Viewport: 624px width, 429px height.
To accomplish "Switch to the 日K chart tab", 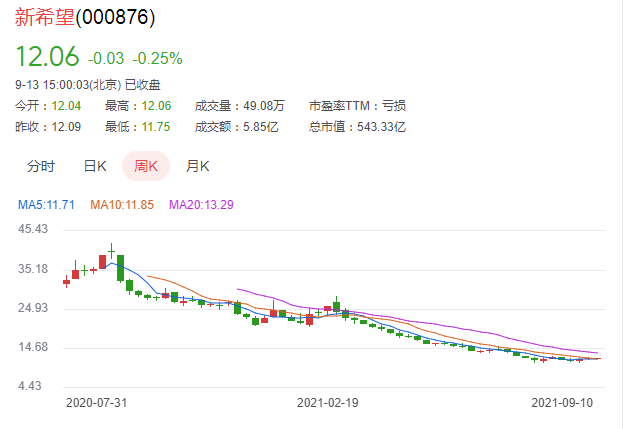I will pos(95,166).
